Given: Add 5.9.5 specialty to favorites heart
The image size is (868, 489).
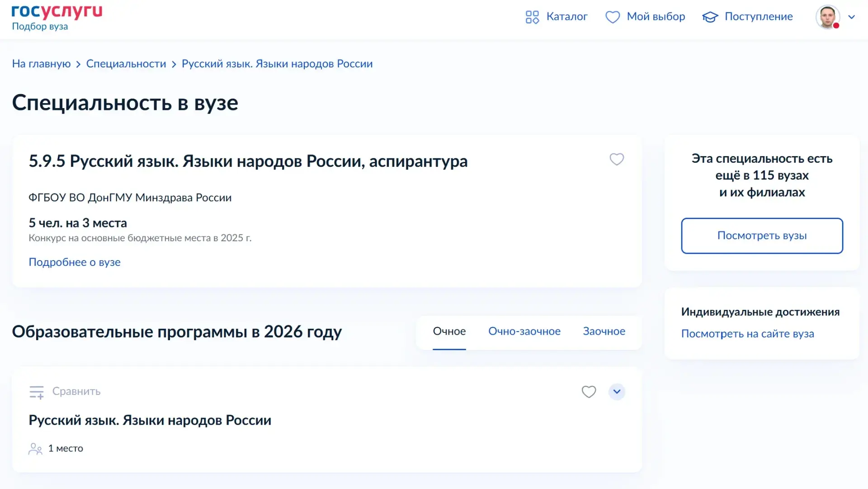Looking at the screenshot, I should pos(617,159).
